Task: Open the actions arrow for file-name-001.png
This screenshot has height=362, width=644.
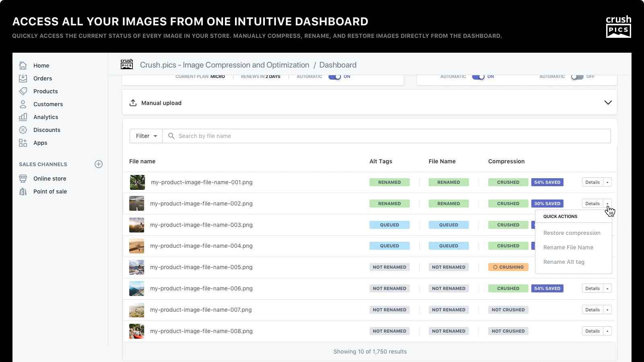Action: [607, 182]
